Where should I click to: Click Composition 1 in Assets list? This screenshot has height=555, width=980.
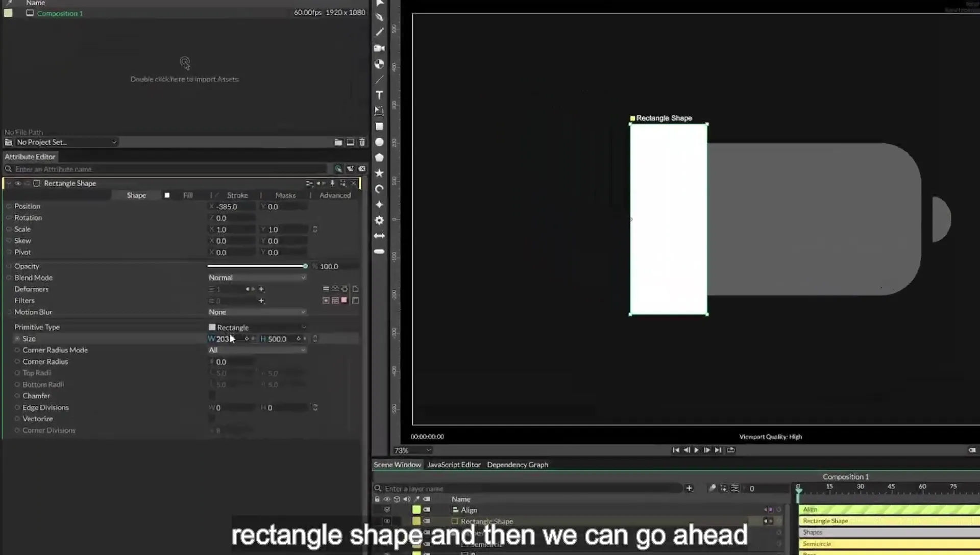[60, 13]
